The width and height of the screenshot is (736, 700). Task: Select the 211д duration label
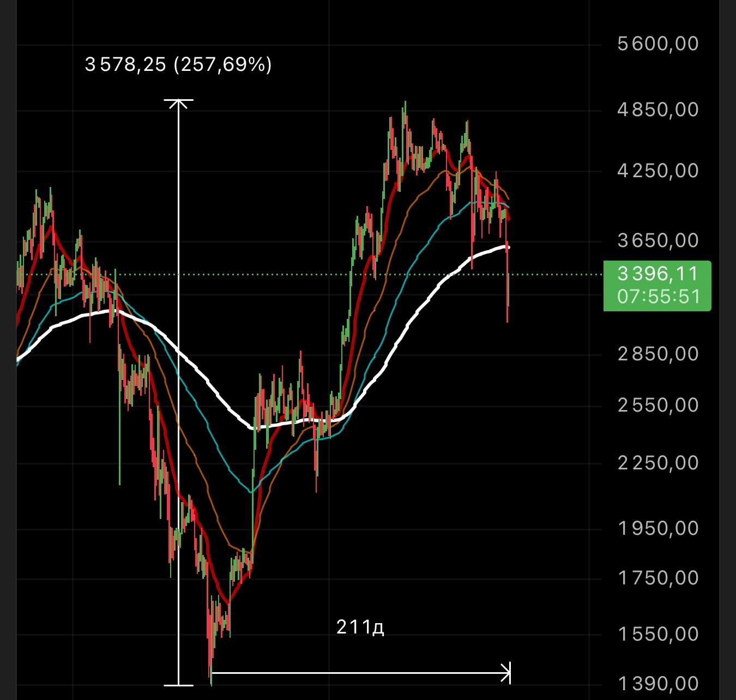360,627
